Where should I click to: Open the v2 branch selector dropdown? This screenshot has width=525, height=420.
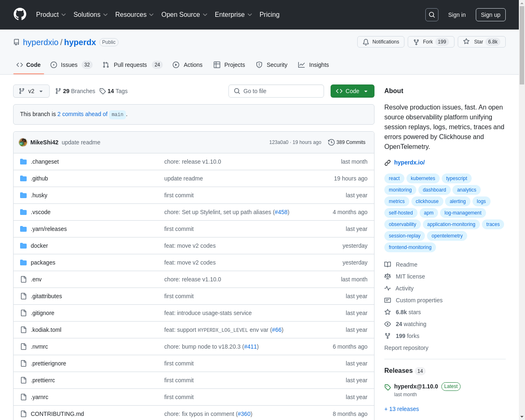31,91
